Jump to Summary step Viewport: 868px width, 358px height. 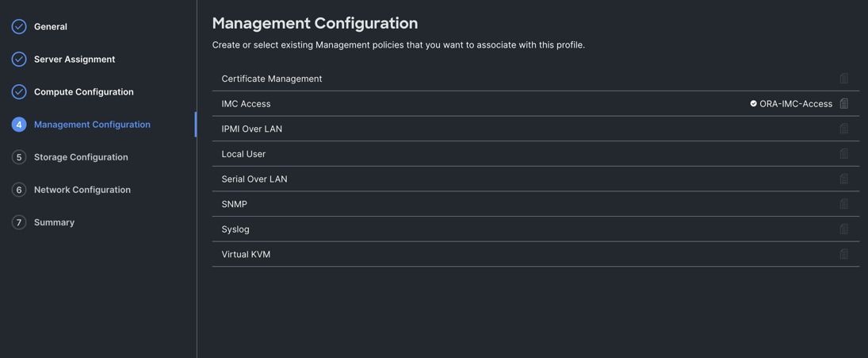pyautogui.click(x=54, y=222)
